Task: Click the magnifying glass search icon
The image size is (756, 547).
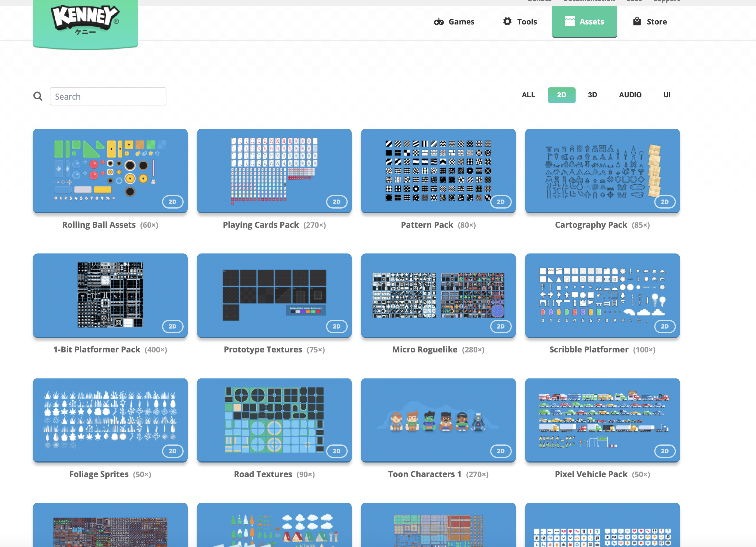Action: click(38, 96)
